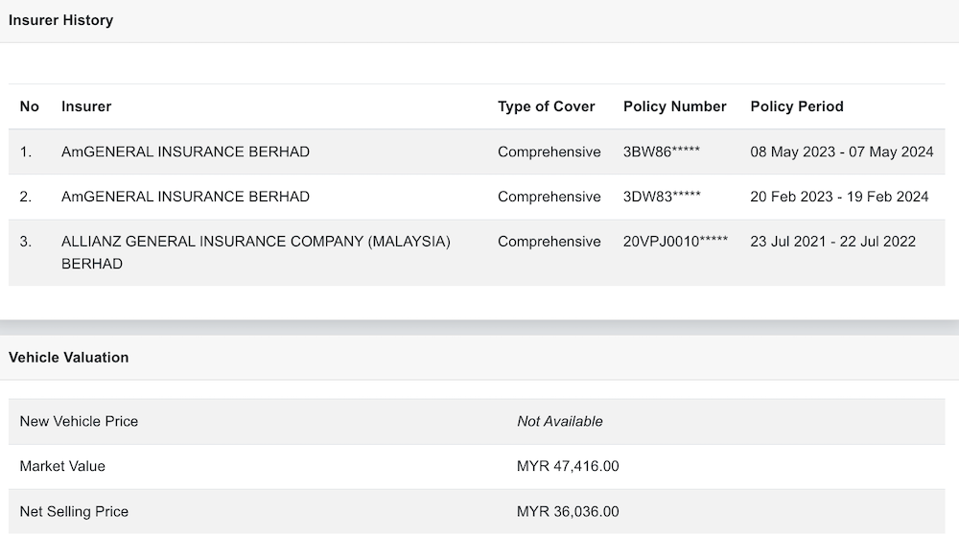Select policy period 08 May 2023 - 07 May 2024
959x560 pixels.
pyautogui.click(x=841, y=152)
